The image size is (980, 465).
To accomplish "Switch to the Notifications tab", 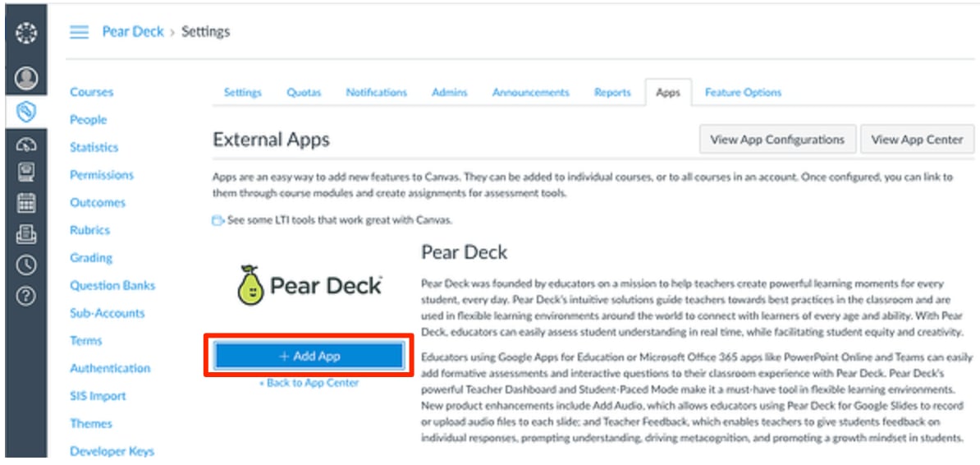I will pyautogui.click(x=376, y=92).
